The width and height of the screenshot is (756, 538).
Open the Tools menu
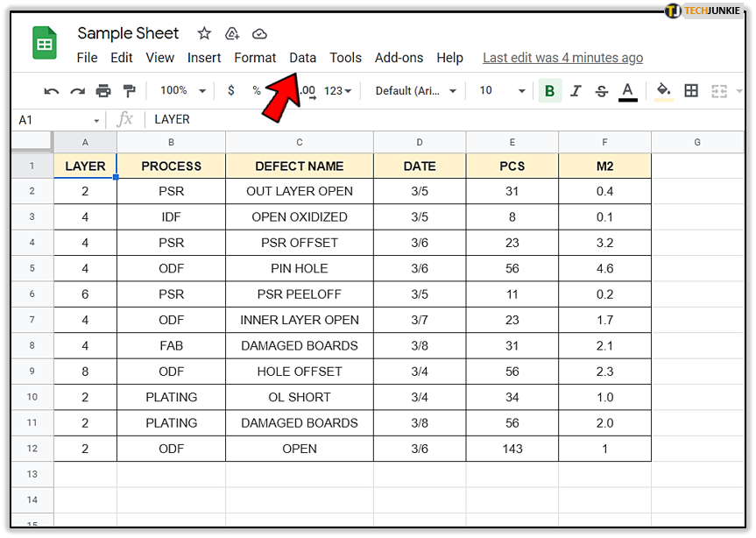tap(346, 58)
